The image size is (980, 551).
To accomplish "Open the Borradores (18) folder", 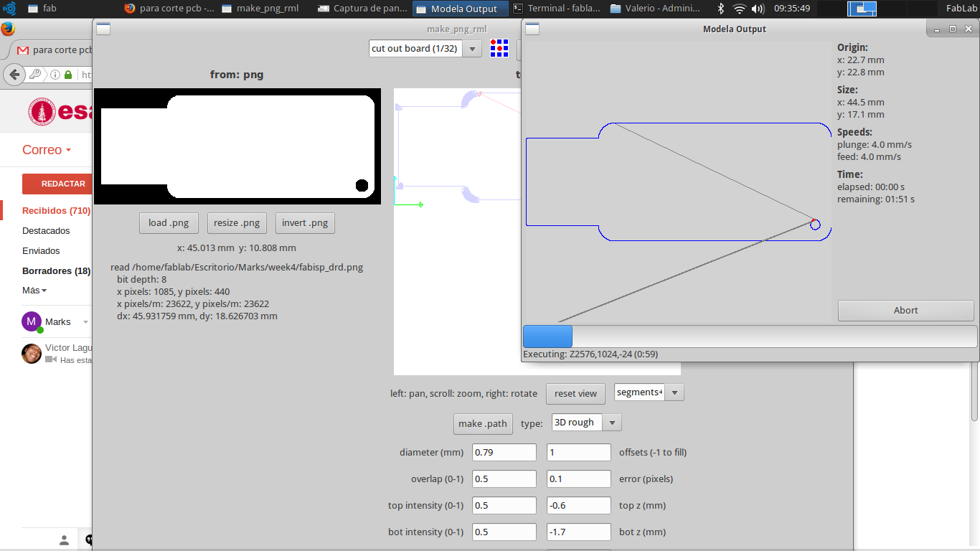I will tap(57, 271).
